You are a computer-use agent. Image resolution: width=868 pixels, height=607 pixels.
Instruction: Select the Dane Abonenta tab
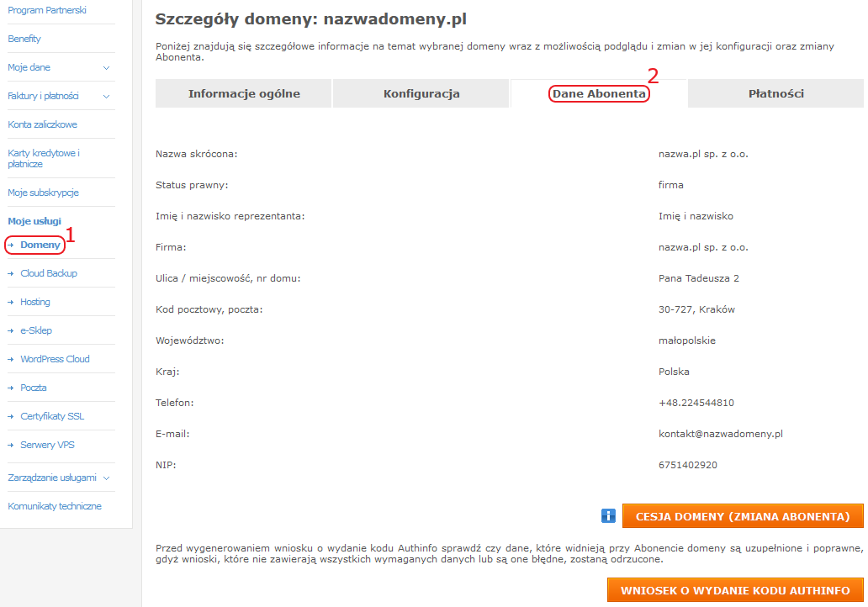(x=599, y=93)
